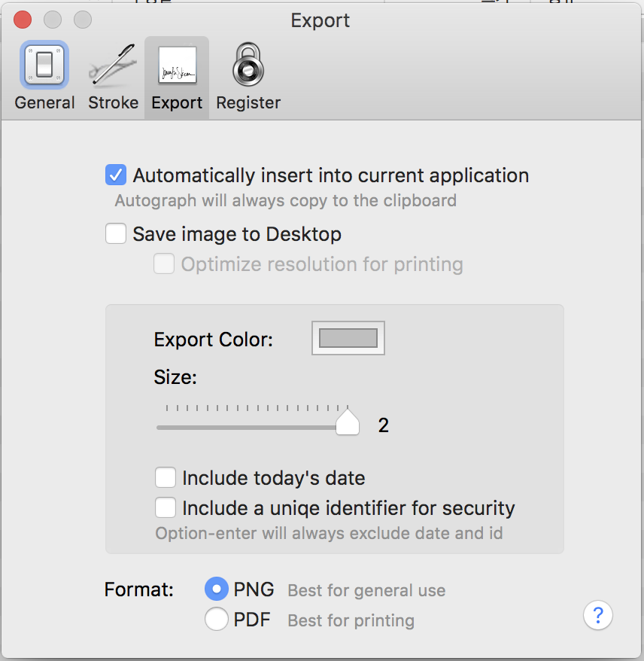
Task: Click the Export window title text
Action: [320, 20]
